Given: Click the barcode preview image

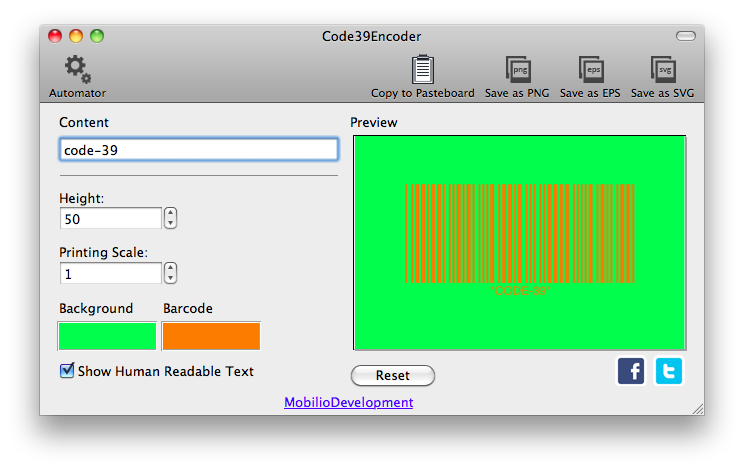Looking at the screenshot, I should coord(520,243).
